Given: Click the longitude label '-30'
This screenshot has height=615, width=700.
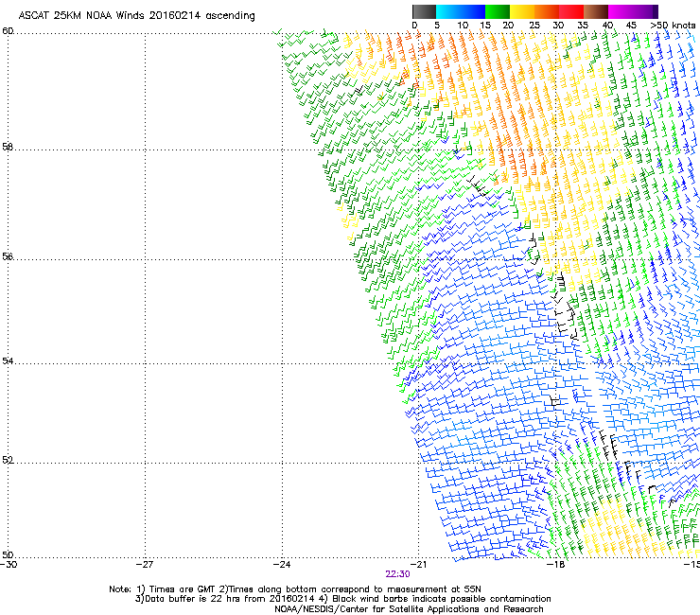Looking at the screenshot, I should pyautogui.click(x=8, y=565).
